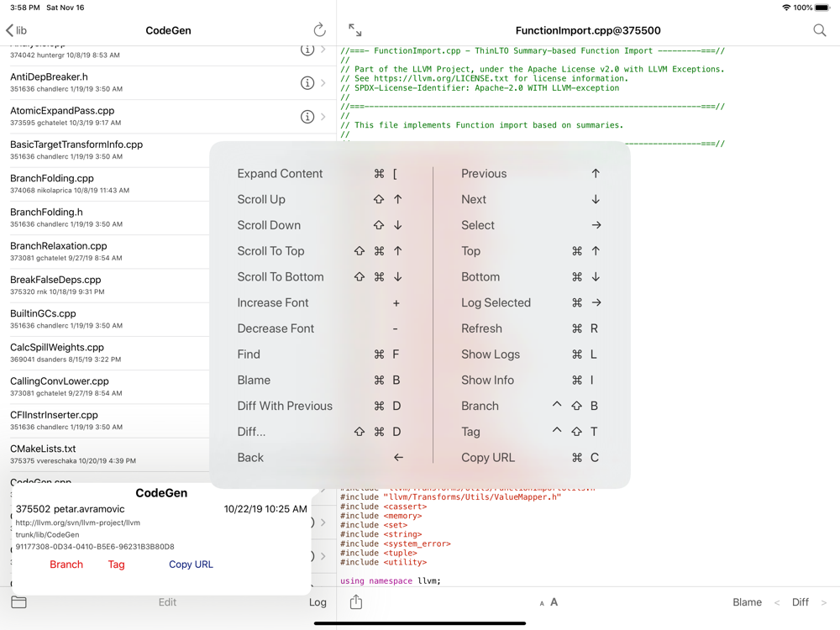Tap the red Branch button in CodeGen popup
This screenshot has height=630, width=840.
(x=66, y=564)
